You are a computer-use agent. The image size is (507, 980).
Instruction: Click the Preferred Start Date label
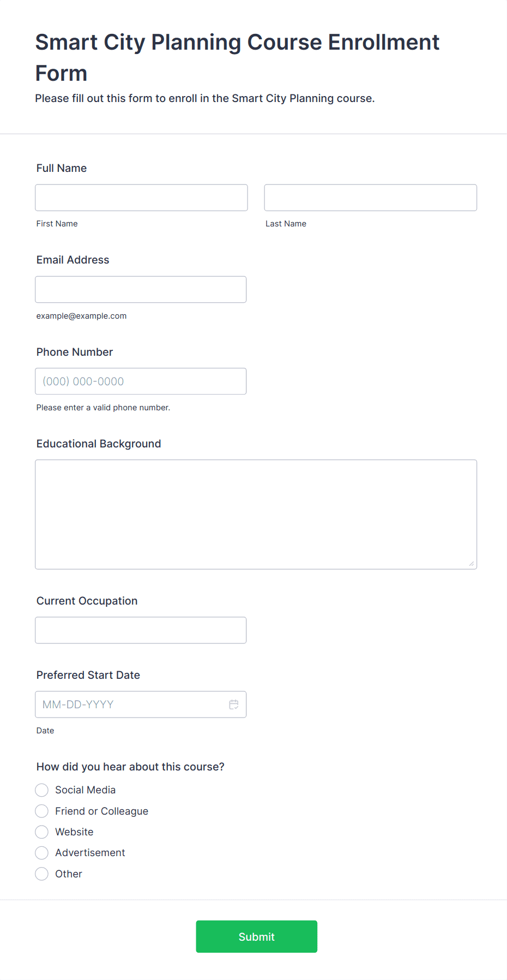click(88, 675)
